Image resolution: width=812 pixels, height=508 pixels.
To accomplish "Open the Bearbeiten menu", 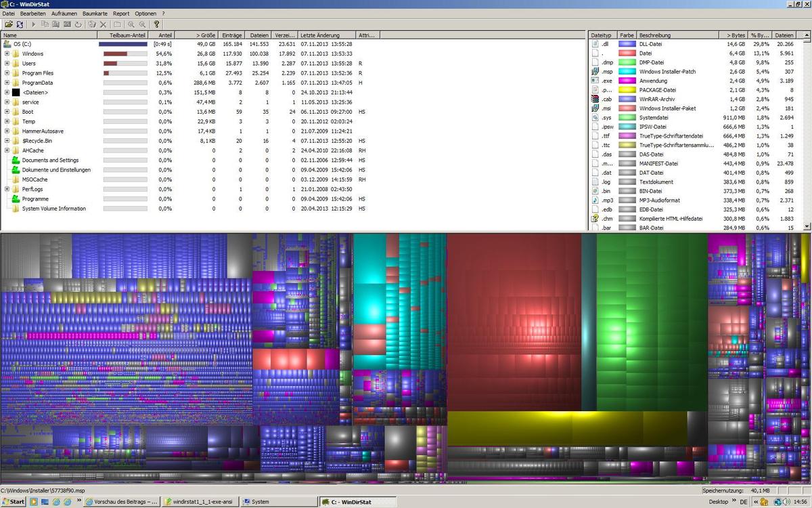I will point(33,14).
